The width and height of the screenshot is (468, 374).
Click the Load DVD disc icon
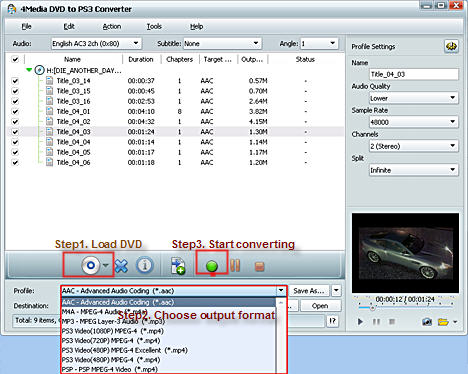90,265
